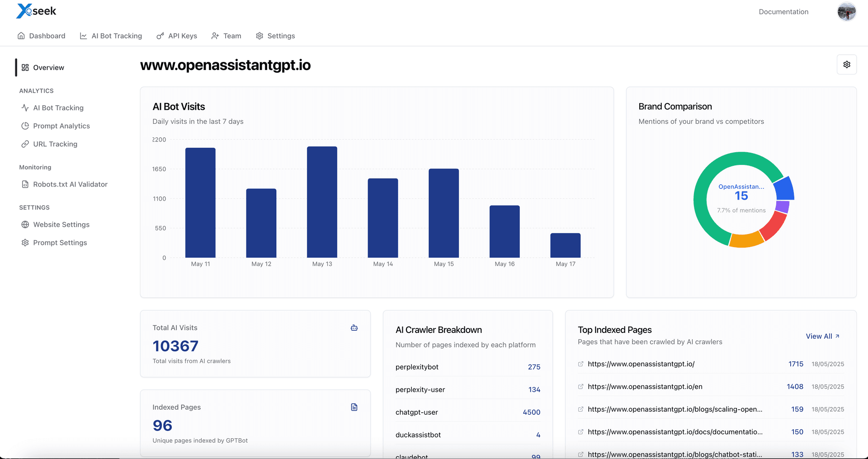The image size is (868, 459).
Task: Open Website Settings in the sidebar
Action: 61,225
